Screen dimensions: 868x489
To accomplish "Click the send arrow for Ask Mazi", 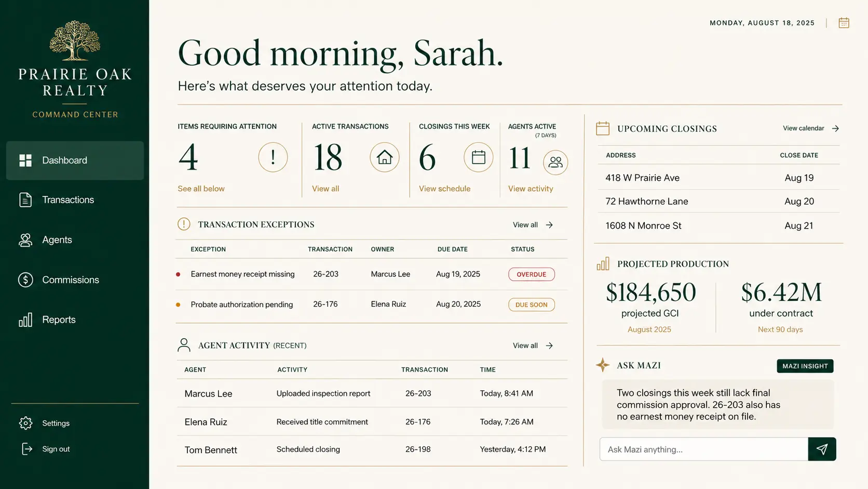I will point(822,449).
